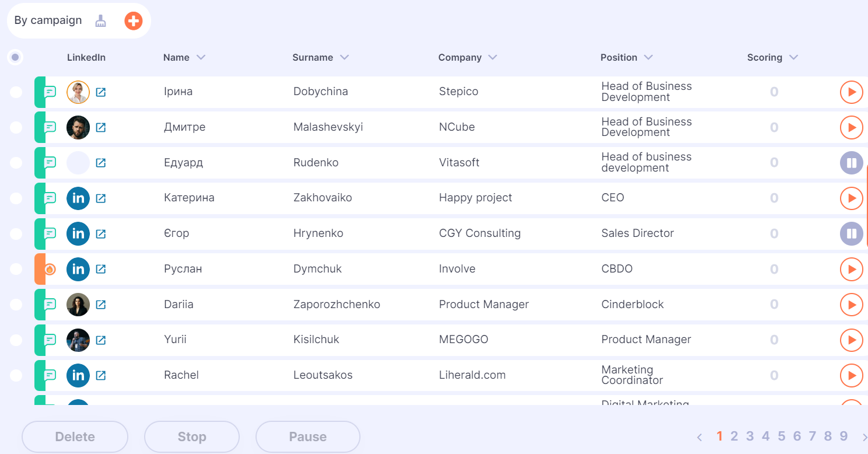Open Dymchuk's LinkedIn external link icon

(101, 269)
